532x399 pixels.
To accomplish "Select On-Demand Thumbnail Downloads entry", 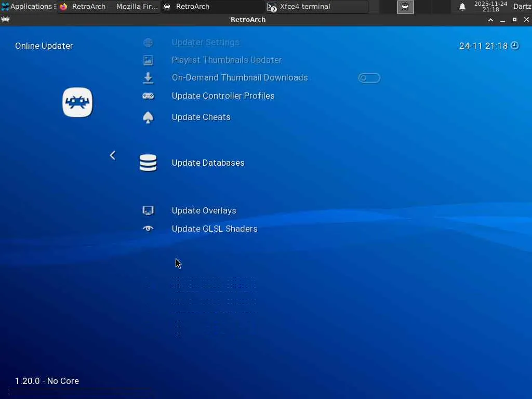I will 240,78.
